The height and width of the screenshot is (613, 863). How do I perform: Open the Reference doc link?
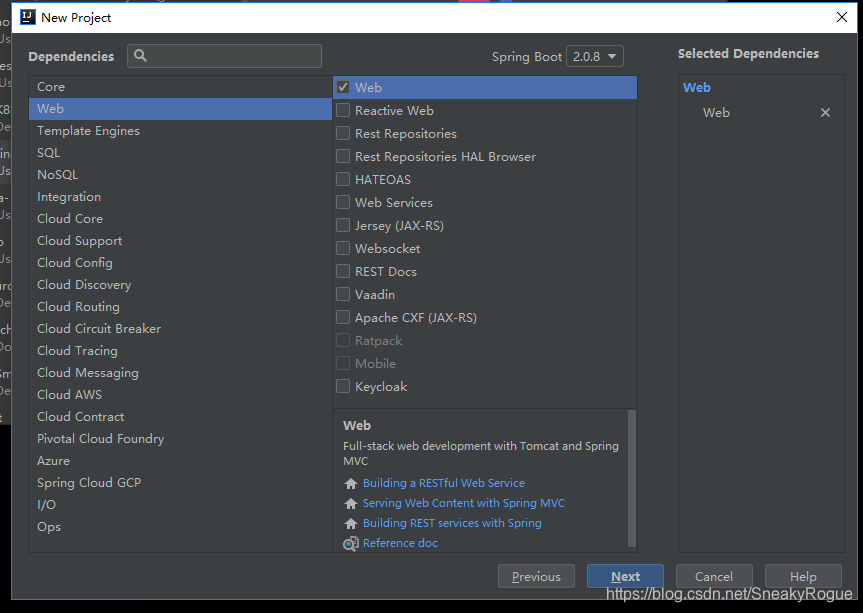(400, 543)
